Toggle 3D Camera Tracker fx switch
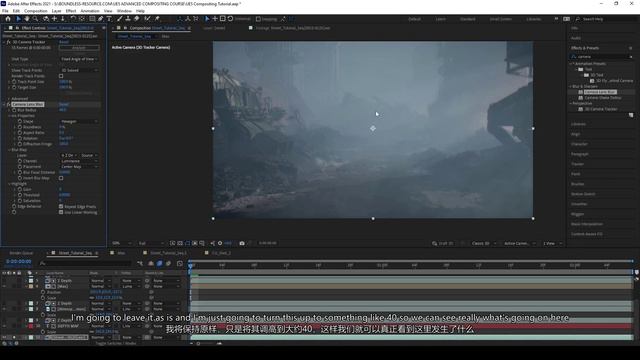 point(9,42)
